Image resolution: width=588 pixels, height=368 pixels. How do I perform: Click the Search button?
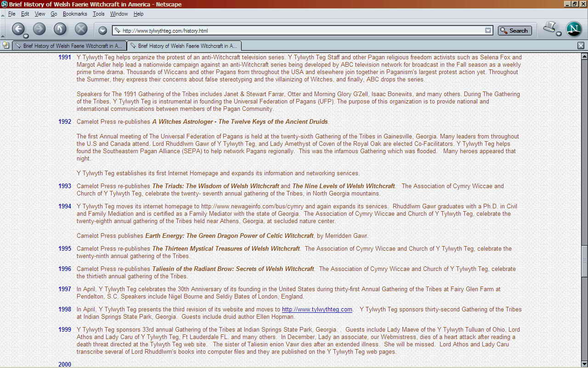(514, 31)
